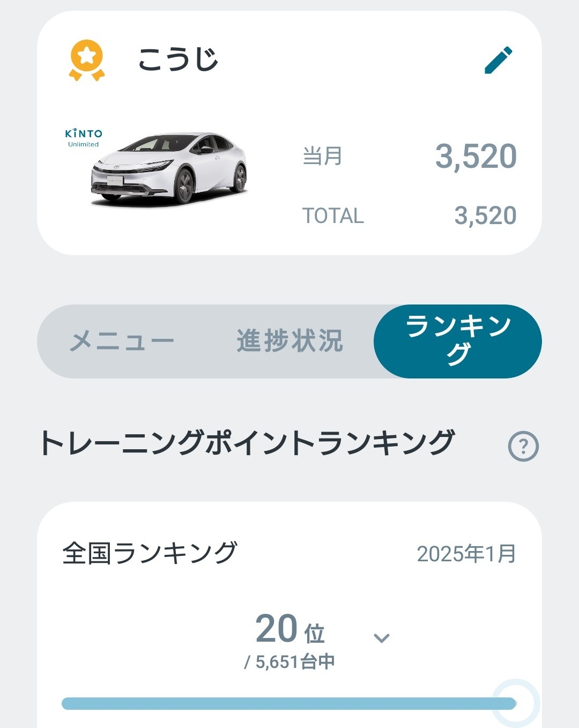Screen dimensions: 579x728
Task: Tap the トレーニングポイントランキング title
Action: coord(247,443)
